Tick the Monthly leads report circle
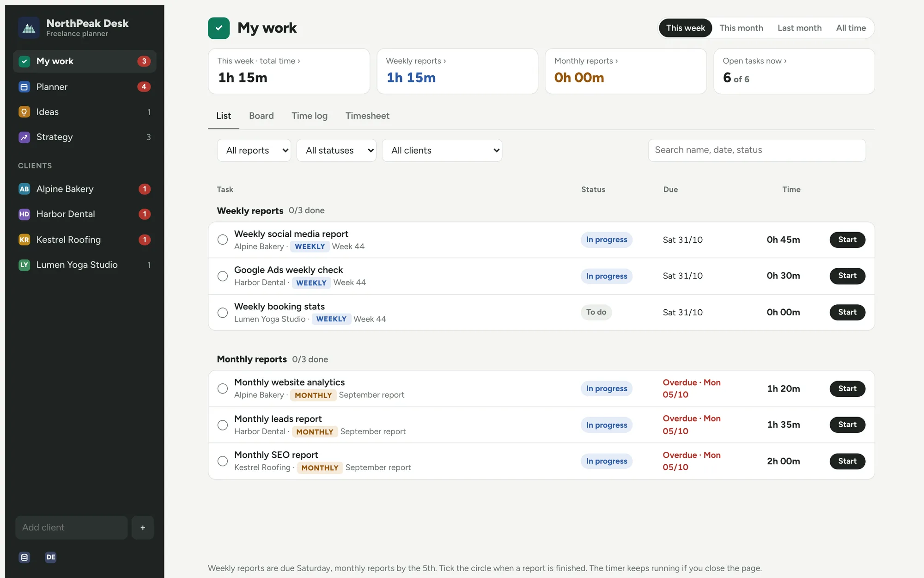Image resolution: width=924 pixels, height=578 pixels. [223, 425]
